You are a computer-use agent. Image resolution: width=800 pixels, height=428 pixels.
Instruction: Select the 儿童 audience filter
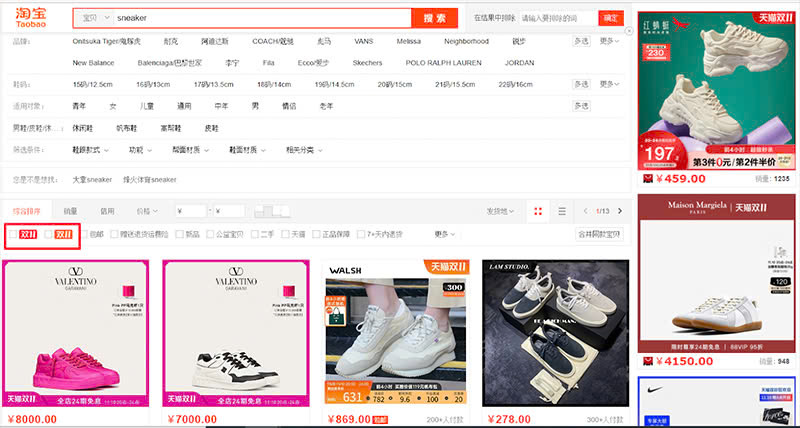[147, 106]
